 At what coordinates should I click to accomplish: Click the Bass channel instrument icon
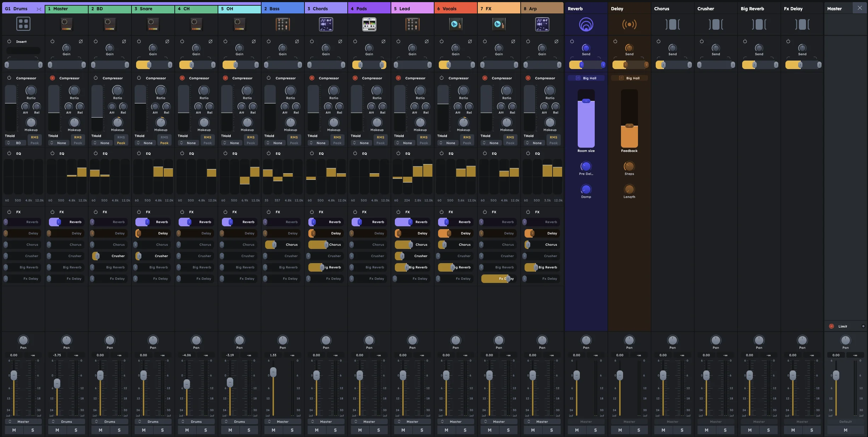pyautogui.click(x=282, y=24)
